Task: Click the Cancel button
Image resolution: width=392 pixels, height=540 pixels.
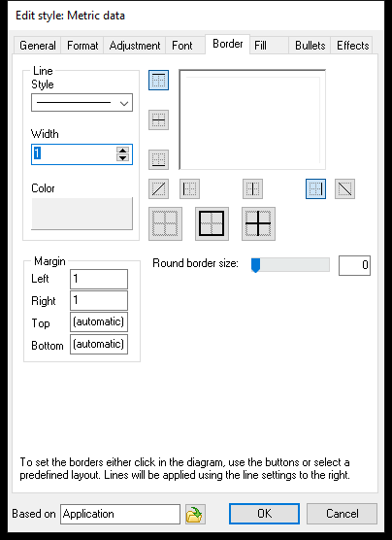Action: pyautogui.click(x=343, y=514)
